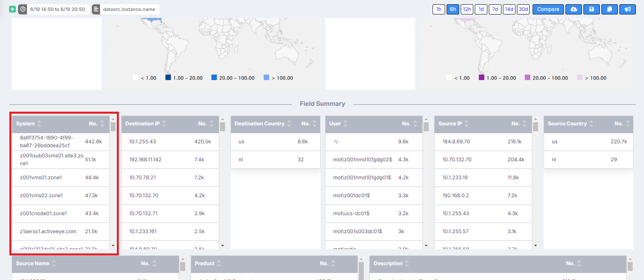Click the Compare button
644x280 pixels.
548,9
